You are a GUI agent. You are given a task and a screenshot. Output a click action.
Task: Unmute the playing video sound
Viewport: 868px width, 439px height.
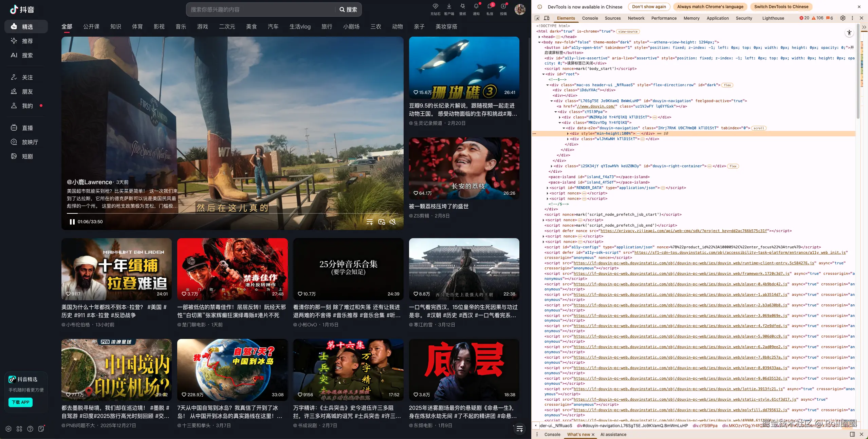click(x=392, y=222)
